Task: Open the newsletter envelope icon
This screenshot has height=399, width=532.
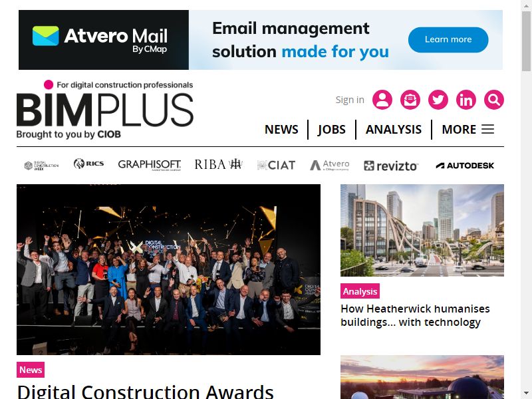Action: (410, 100)
